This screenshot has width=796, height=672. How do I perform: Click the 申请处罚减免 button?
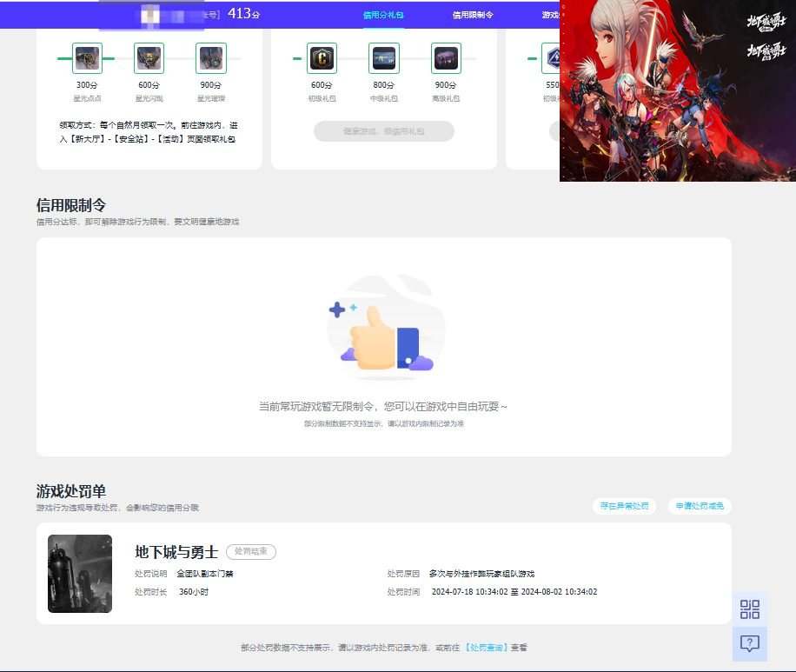tap(700, 506)
